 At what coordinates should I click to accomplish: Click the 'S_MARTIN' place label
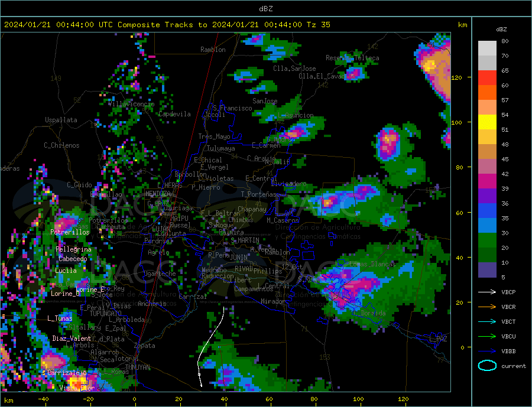pyautogui.click(x=245, y=240)
